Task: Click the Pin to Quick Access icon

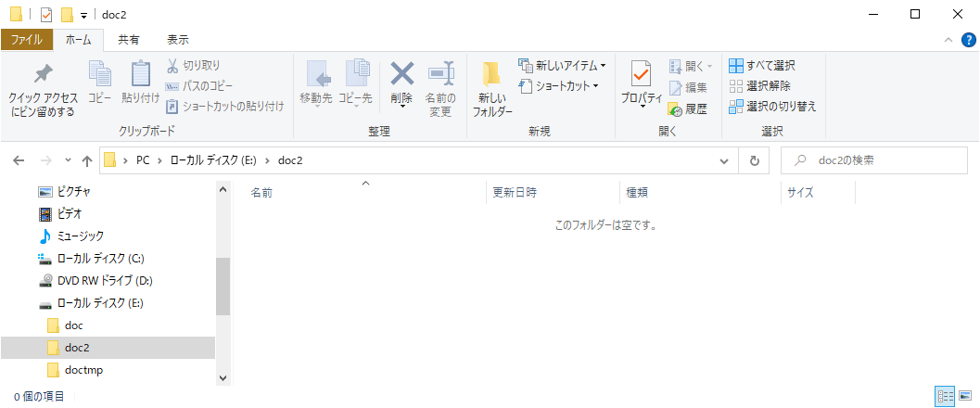Action: click(43, 76)
